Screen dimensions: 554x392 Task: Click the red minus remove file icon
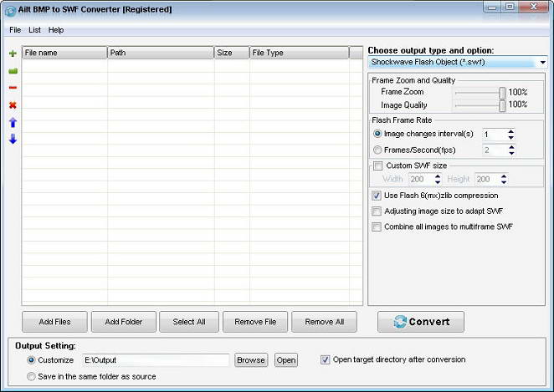(x=13, y=88)
